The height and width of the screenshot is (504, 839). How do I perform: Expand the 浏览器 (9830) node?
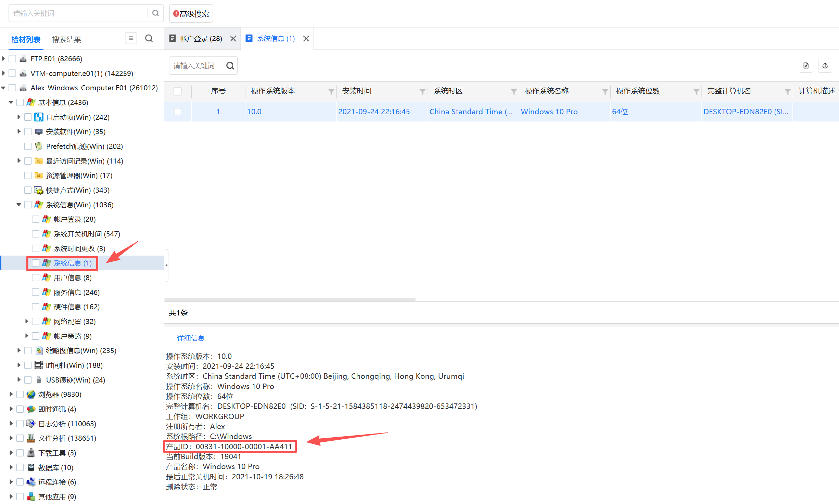point(11,394)
